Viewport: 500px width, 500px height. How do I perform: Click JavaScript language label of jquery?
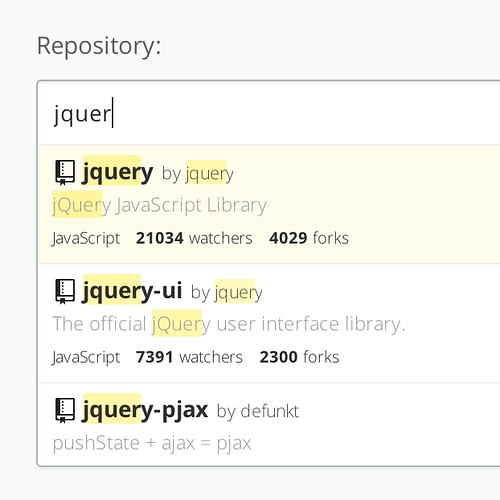click(86, 239)
